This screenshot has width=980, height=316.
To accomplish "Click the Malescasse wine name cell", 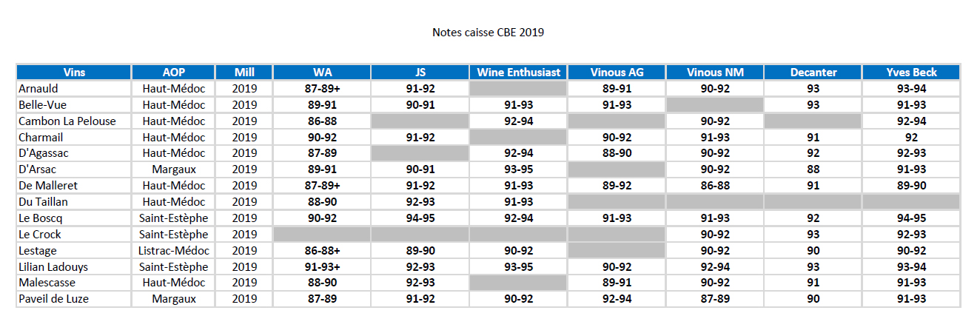I will point(47,283).
